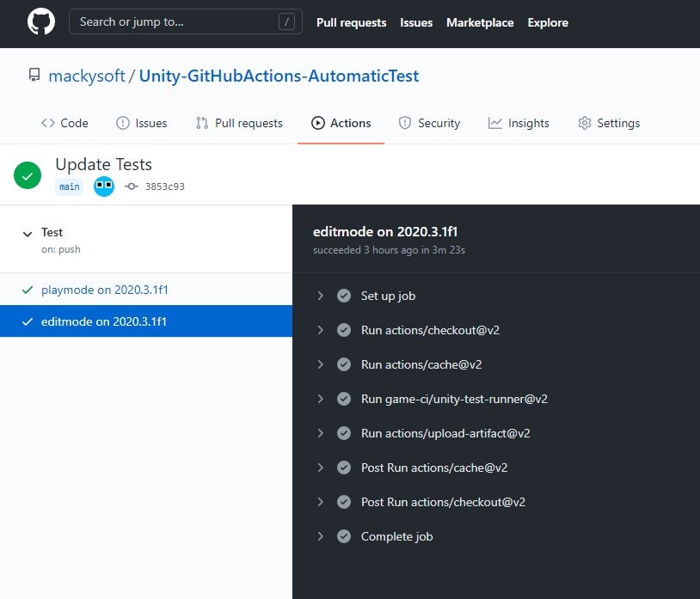Viewport: 700px width, 599px height.
Task: Click the Run game-ci/unity-test-runner@v2 step label
Action: (454, 399)
